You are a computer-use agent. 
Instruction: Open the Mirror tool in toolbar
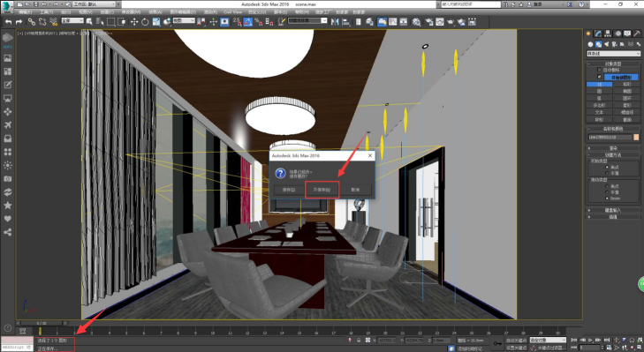[335, 22]
